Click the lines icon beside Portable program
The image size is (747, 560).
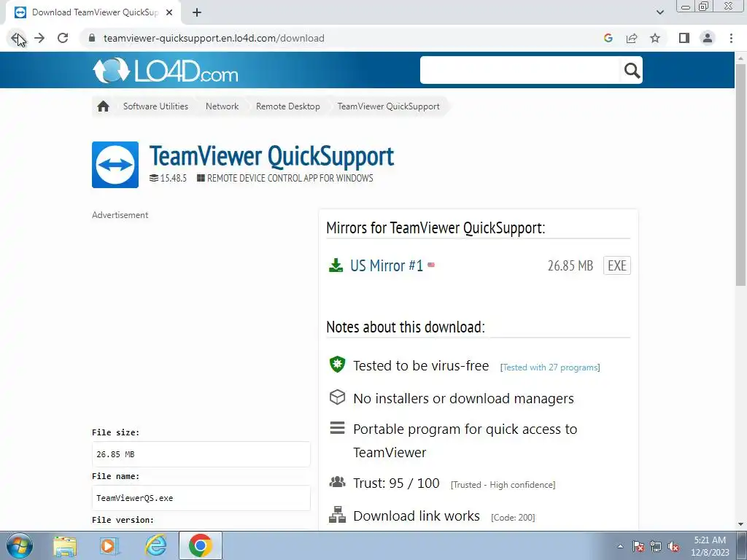pos(337,428)
